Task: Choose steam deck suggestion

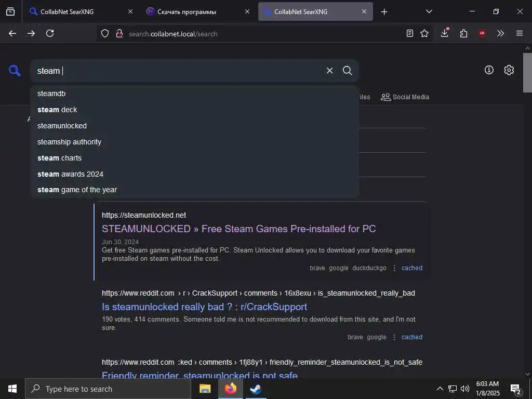Action: [x=194, y=110]
